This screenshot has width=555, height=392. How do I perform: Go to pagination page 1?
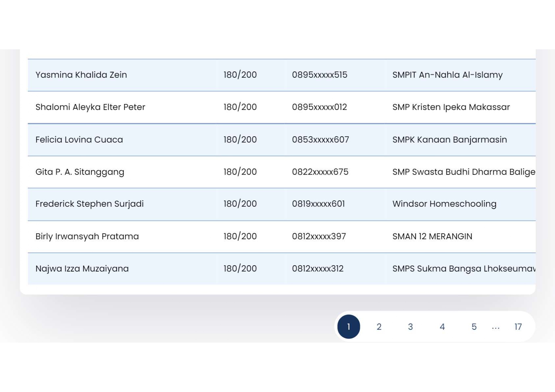(348, 327)
